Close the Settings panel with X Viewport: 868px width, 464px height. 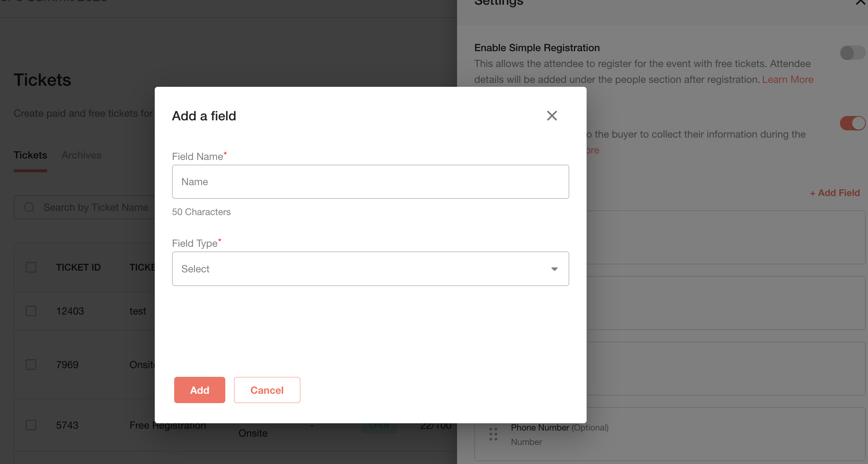pyautogui.click(x=861, y=2)
